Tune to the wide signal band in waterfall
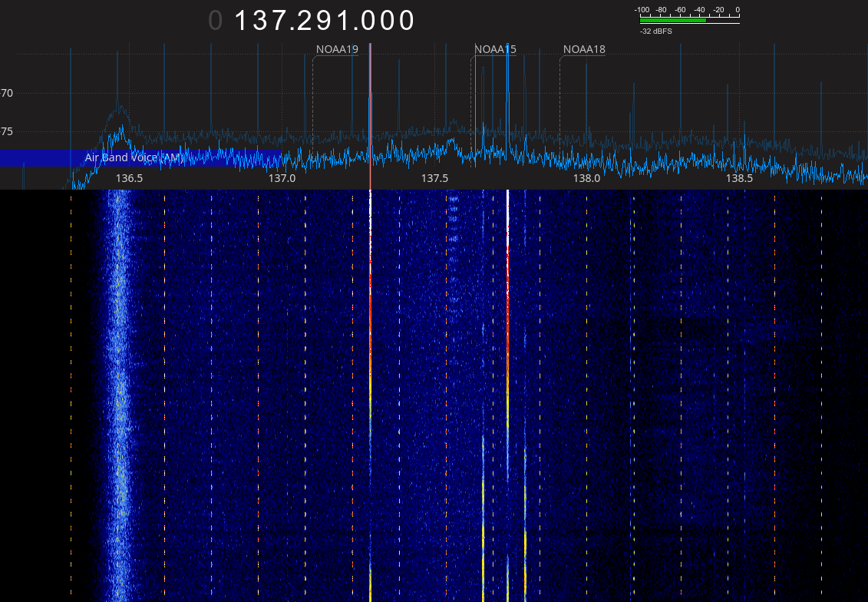 (119, 384)
